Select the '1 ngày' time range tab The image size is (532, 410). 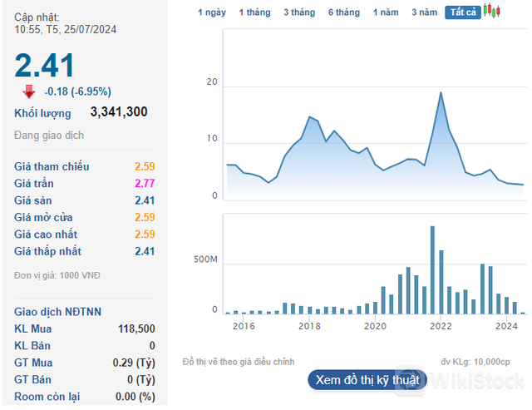coord(212,12)
